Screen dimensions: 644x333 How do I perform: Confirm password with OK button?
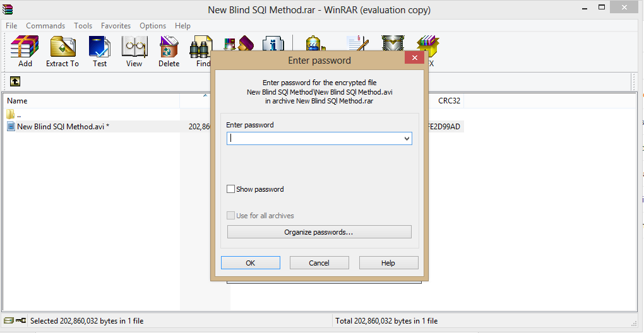[x=251, y=263]
